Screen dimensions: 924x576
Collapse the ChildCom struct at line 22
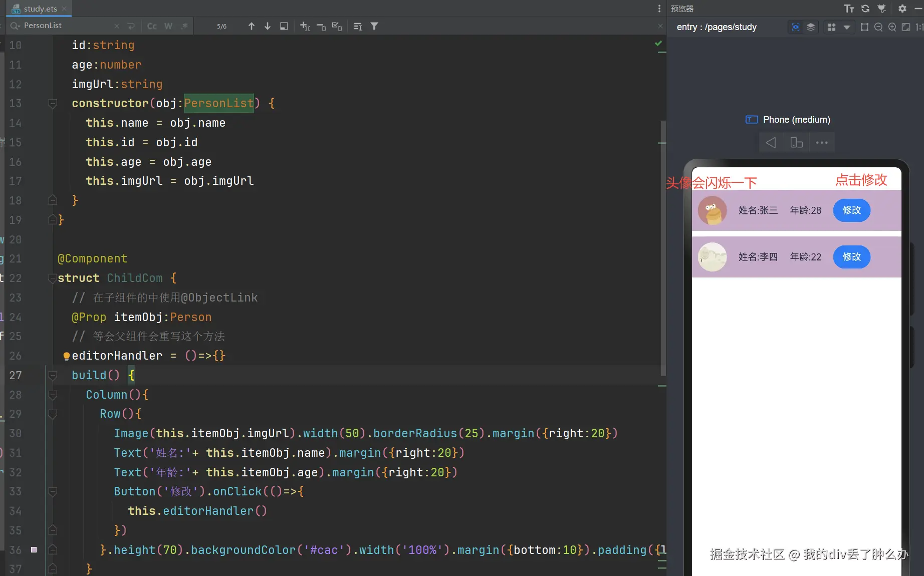click(x=52, y=278)
